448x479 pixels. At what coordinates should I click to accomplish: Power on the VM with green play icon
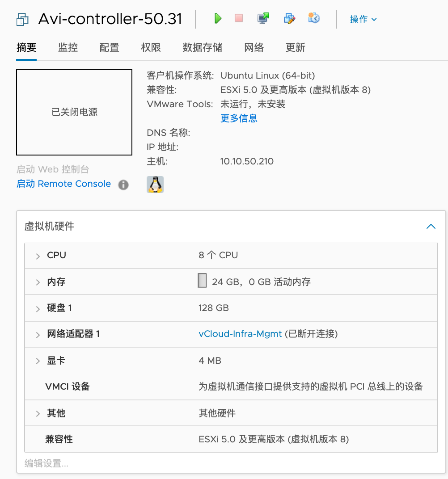tap(218, 18)
